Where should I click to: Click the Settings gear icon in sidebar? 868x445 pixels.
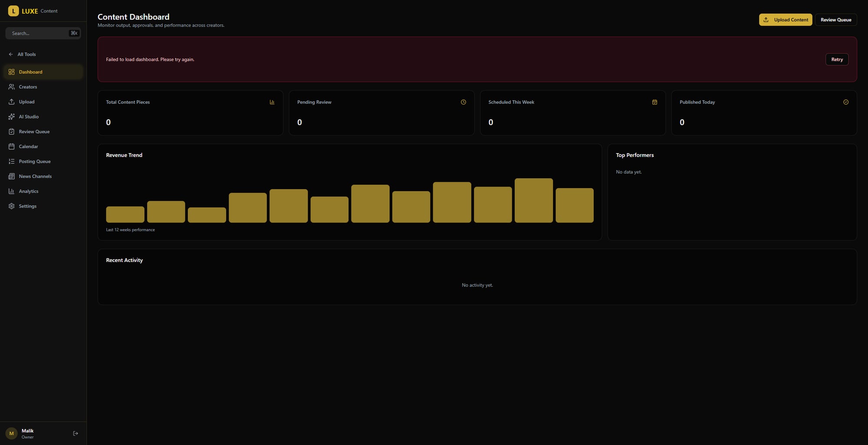[12, 206]
